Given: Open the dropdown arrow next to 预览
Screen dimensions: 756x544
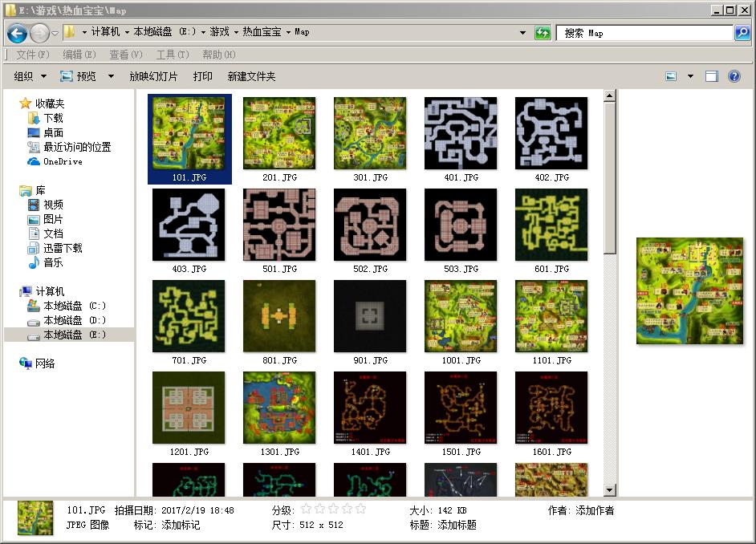Looking at the screenshot, I should (x=111, y=76).
